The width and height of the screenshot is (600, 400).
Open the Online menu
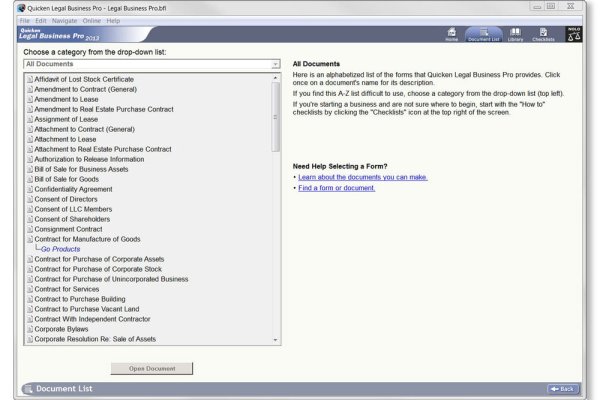click(x=92, y=20)
